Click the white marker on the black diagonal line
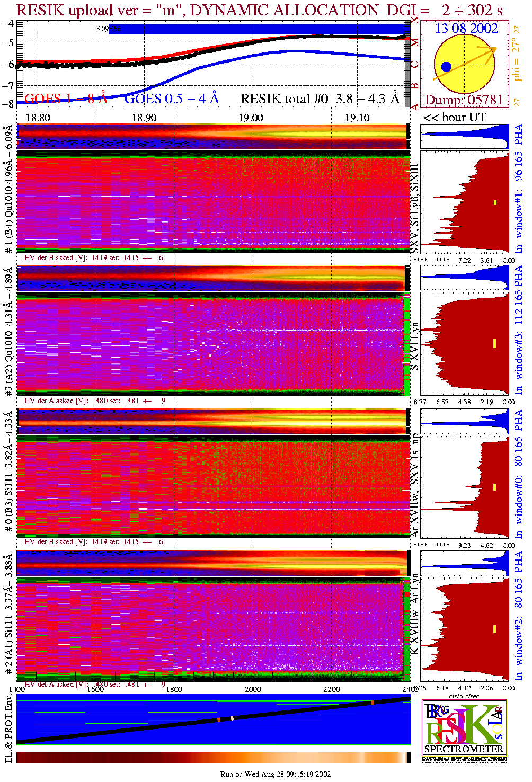 232,718
